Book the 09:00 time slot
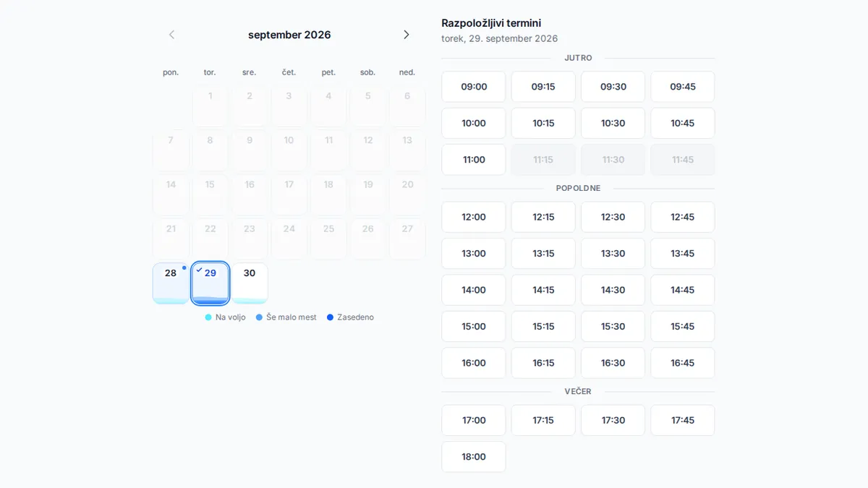The width and height of the screenshot is (868, 488). (x=474, y=87)
